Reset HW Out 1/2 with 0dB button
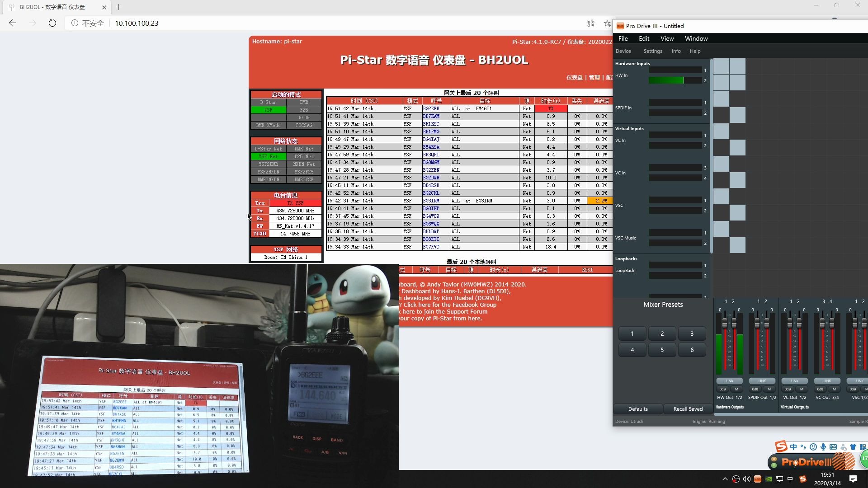 [722, 389]
